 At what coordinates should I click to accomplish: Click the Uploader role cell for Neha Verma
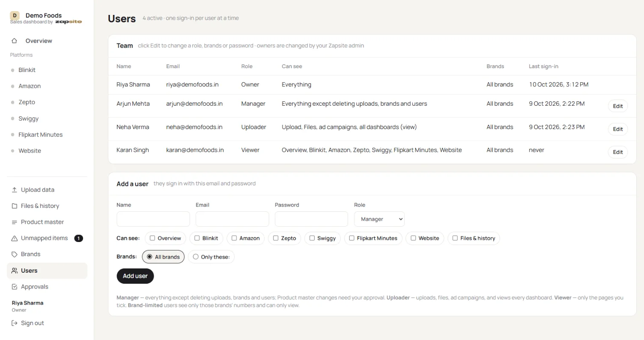click(253, 127)
